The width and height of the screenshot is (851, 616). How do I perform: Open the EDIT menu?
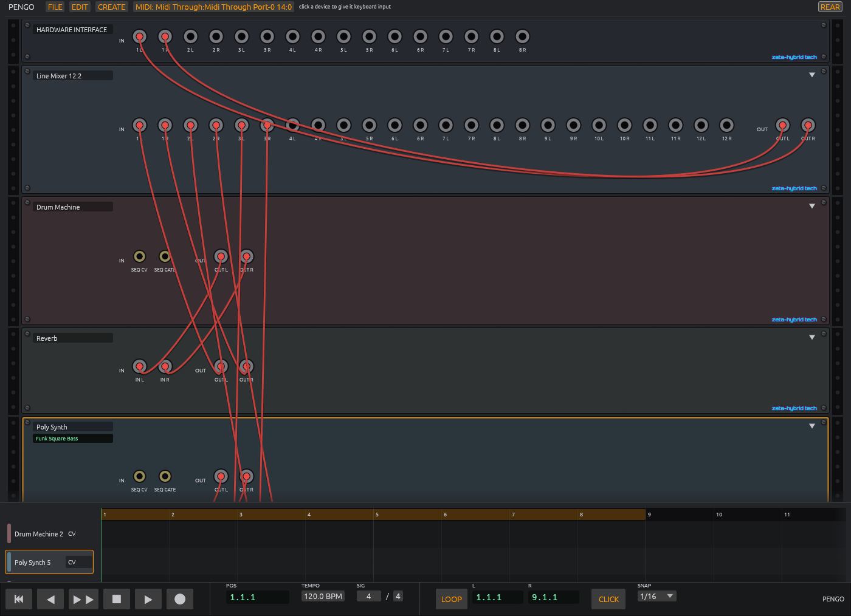(80, 7)
